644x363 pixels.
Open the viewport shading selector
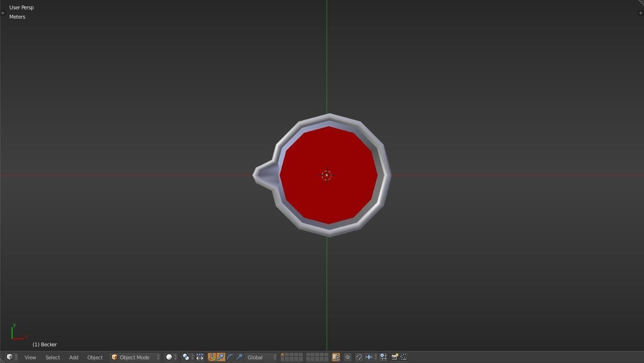[x=171, y=357]
